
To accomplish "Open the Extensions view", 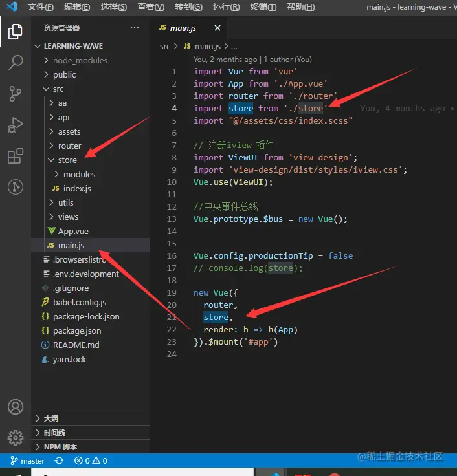I will click(x=15, y=156).
